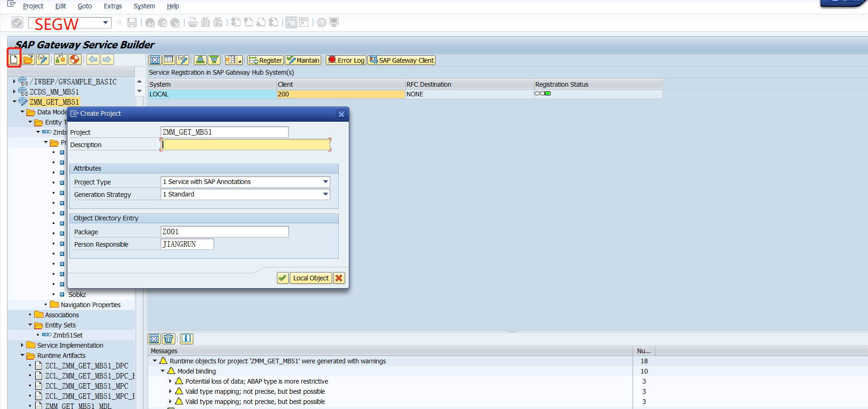Click the Help question mark icon
Screen dimensions: 868x409
(x=322, y=23)
